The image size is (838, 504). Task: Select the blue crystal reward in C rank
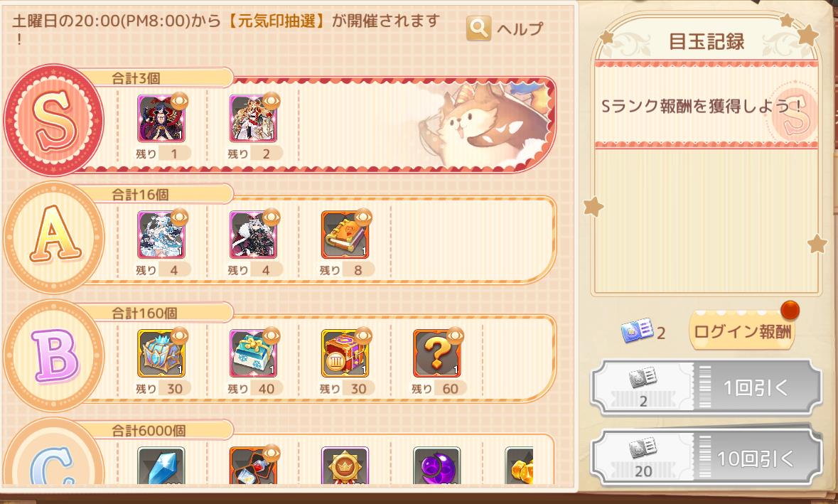tap(161, 466)
